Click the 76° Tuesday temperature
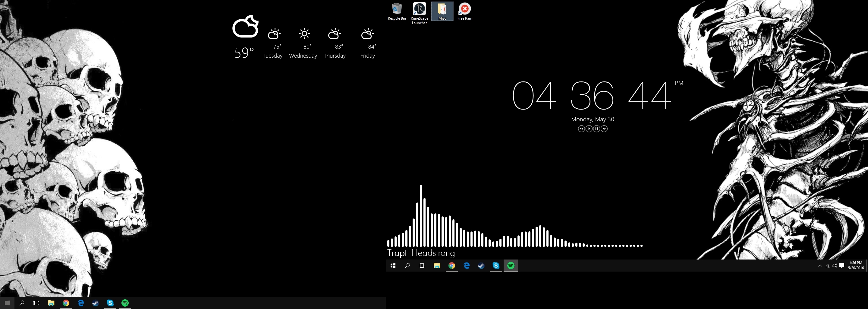868x309 pixels. 277,46
